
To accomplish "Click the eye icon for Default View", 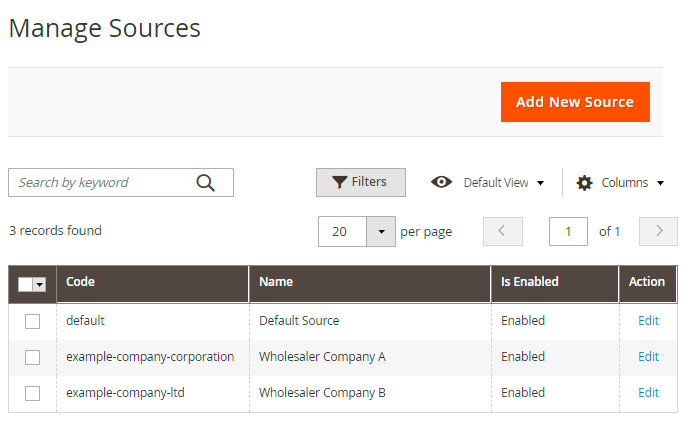I will 441,182.
